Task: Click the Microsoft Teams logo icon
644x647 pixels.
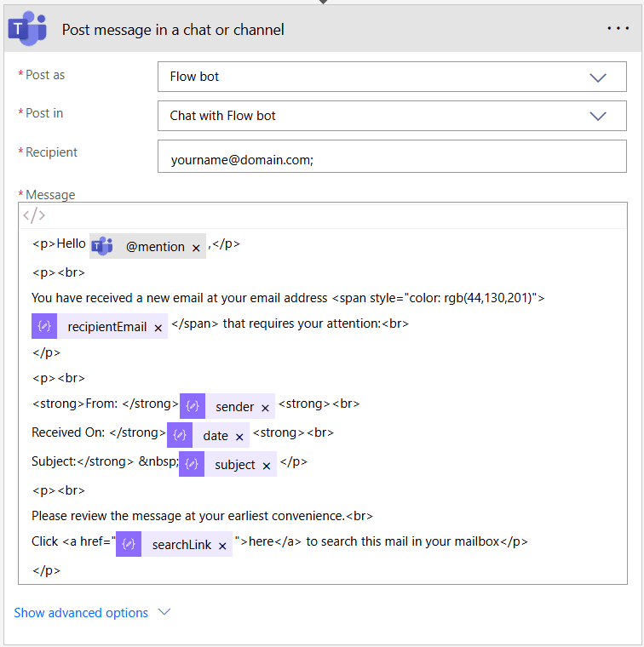Action: point(27,28)
